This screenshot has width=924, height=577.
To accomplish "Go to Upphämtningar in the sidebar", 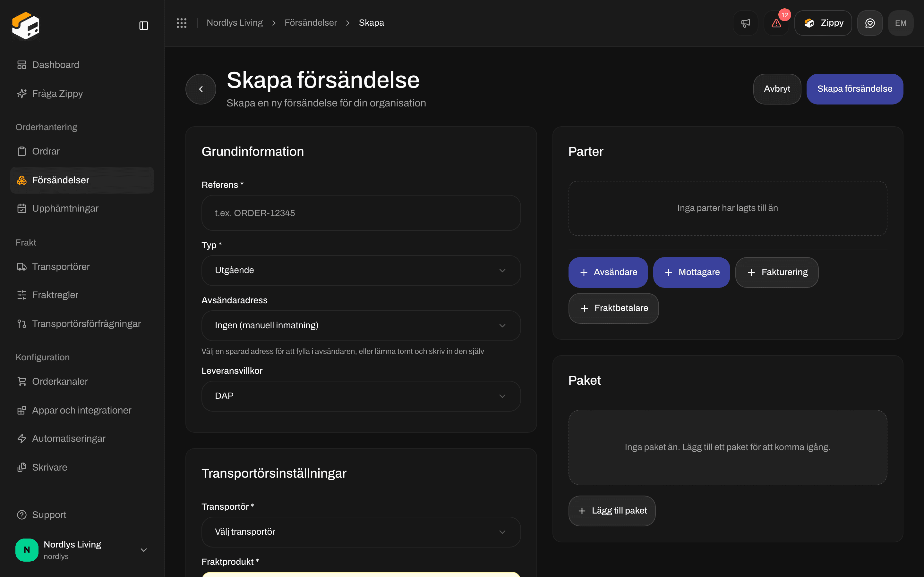I will point(82,208).
